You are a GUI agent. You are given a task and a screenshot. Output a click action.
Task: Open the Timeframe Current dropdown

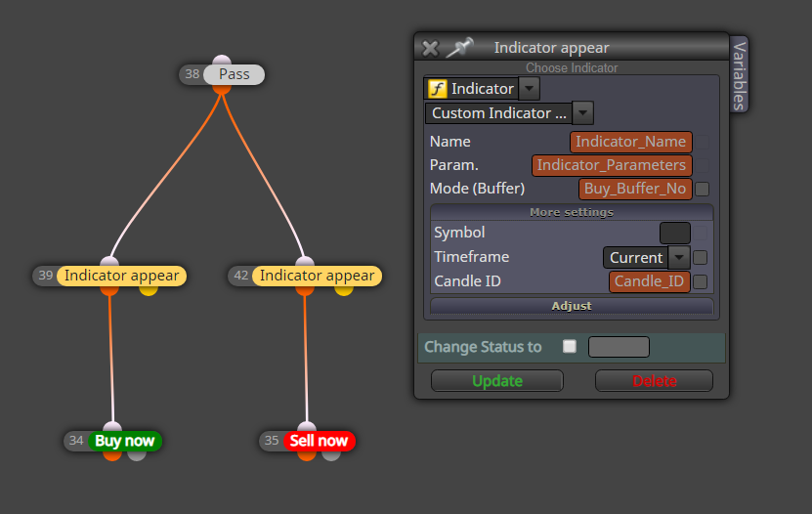click(679, 257)
